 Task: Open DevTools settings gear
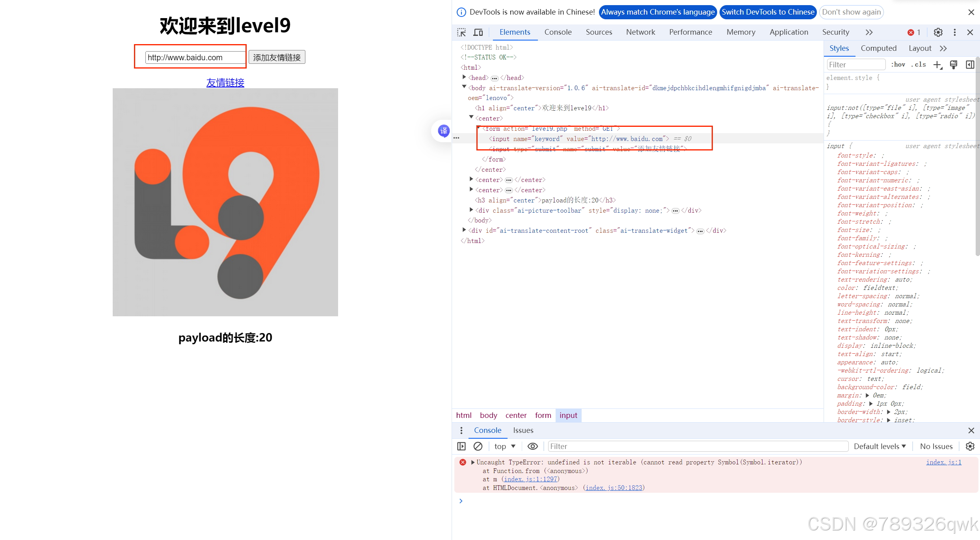(x=938, y=32)
